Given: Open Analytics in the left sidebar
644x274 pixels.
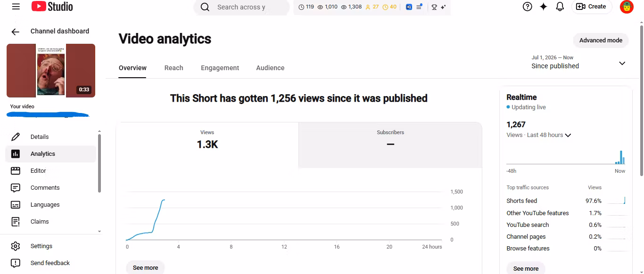Looking at the screenshot, I should point(50,154).
